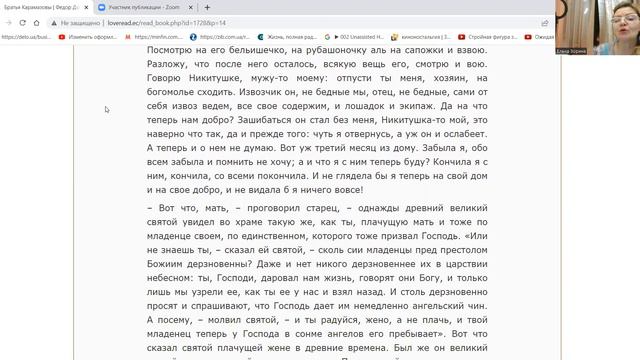Open the delo.ua bookmark

[x=26, y=37]
